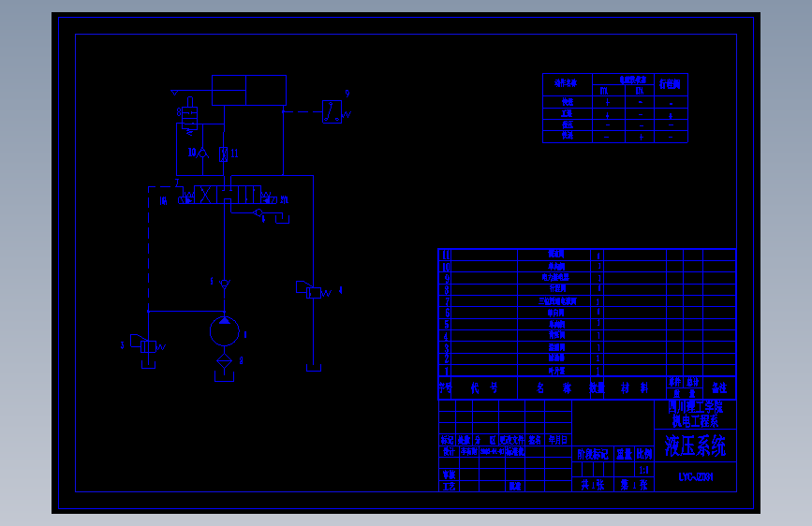
Task: Click the 动作名称 header in action table
Action: (566, 83)
